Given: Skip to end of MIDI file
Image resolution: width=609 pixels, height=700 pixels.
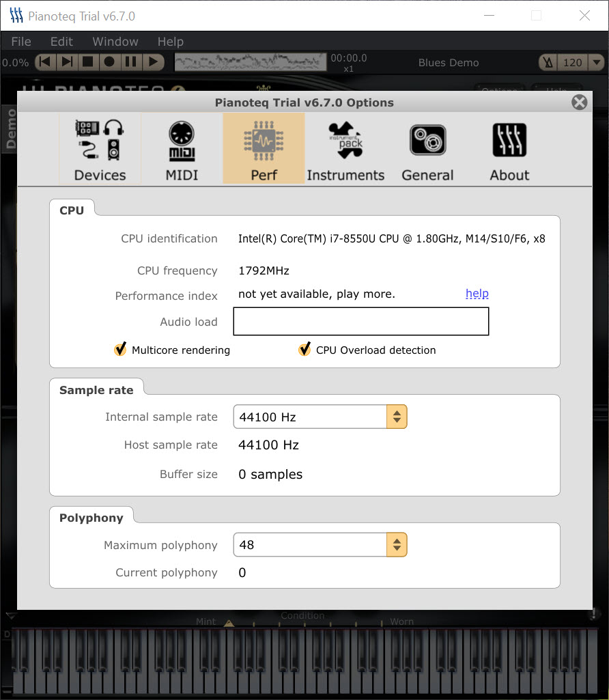Looking at the screenshot, I should [67, 61].
